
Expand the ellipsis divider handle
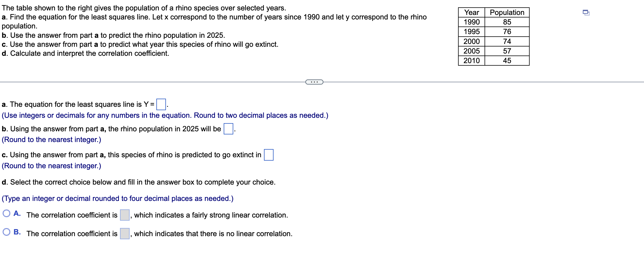coord(314,82)
